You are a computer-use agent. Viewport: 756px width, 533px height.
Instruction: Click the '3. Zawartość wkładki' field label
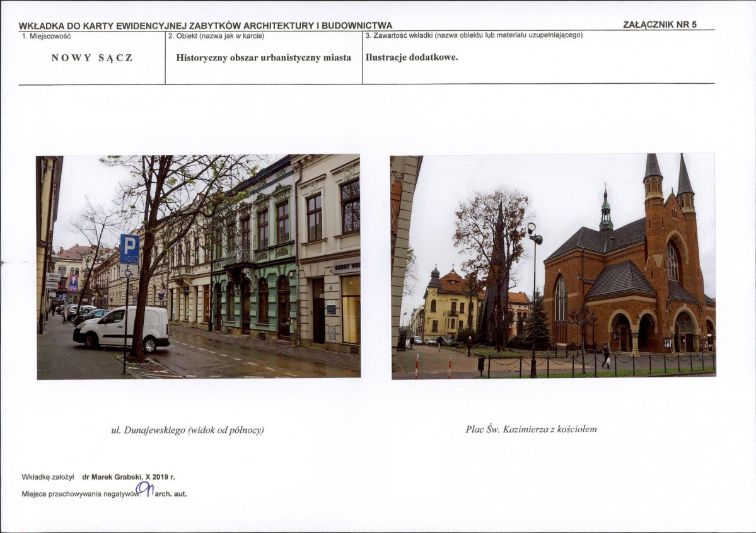tap(474, 36)
